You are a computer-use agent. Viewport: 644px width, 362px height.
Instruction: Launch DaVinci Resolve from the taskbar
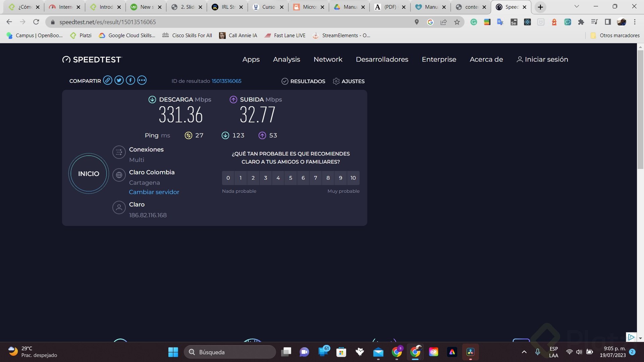tap(470, 352)
